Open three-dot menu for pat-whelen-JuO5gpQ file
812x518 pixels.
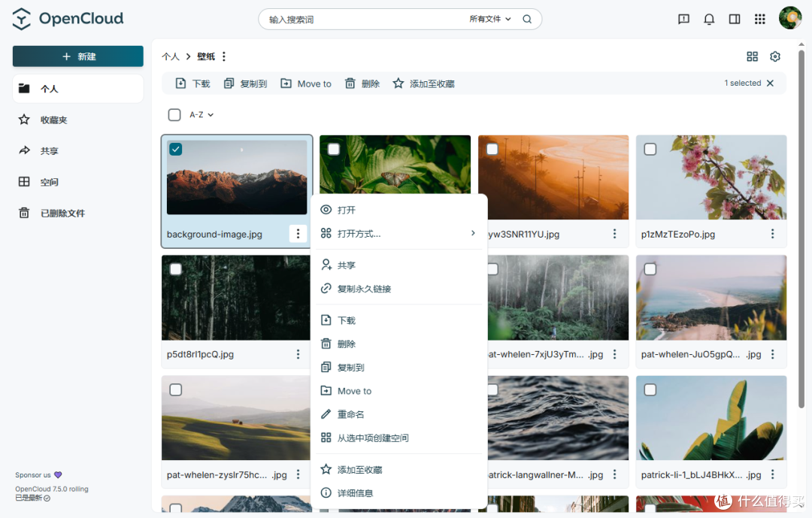(773, 354)
